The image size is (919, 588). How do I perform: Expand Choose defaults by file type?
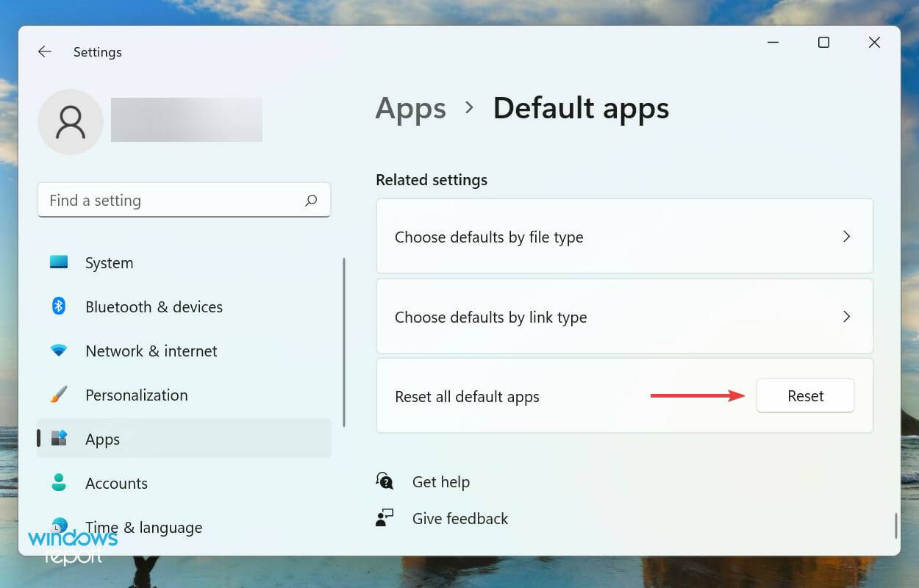(624, 236)
